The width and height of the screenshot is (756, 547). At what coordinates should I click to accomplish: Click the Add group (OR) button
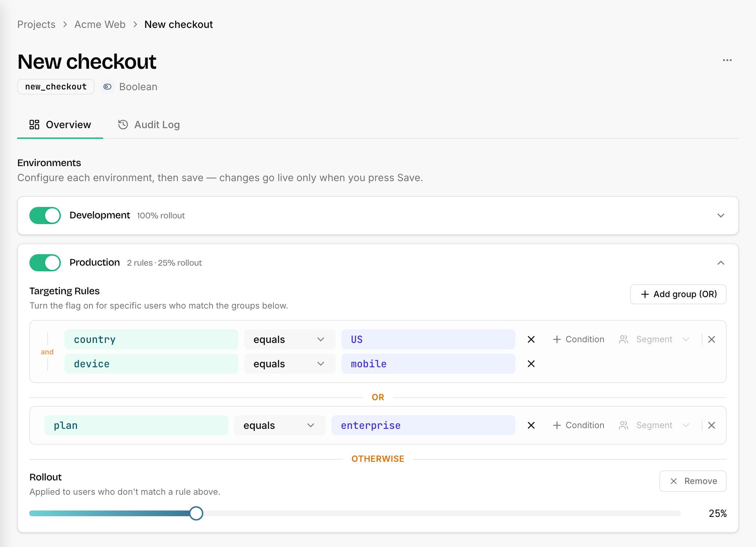coord(678,294)
